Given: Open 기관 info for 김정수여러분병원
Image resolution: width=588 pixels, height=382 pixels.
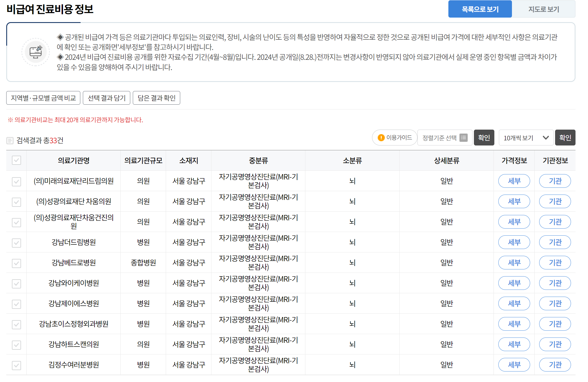Looking at the screenshot, I should [555, 365].
